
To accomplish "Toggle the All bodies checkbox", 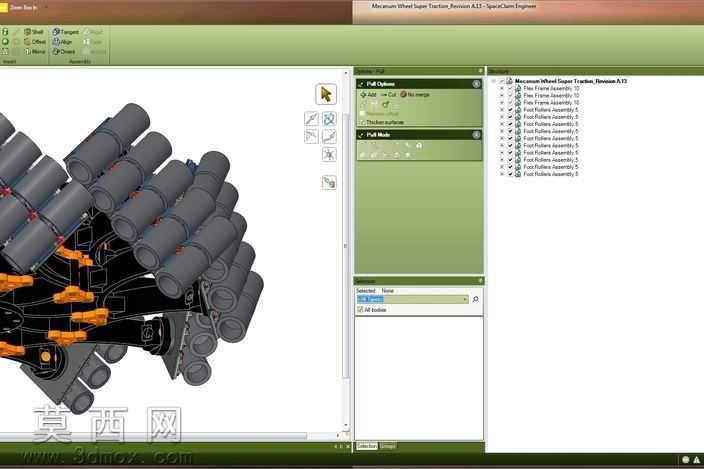I will (x=360, y=310).
